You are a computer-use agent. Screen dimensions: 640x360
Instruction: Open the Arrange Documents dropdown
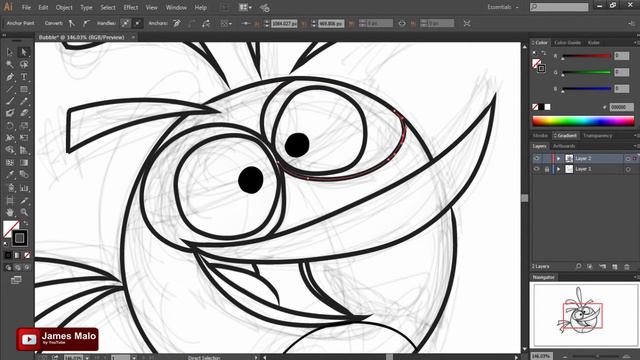pos(245,7)
